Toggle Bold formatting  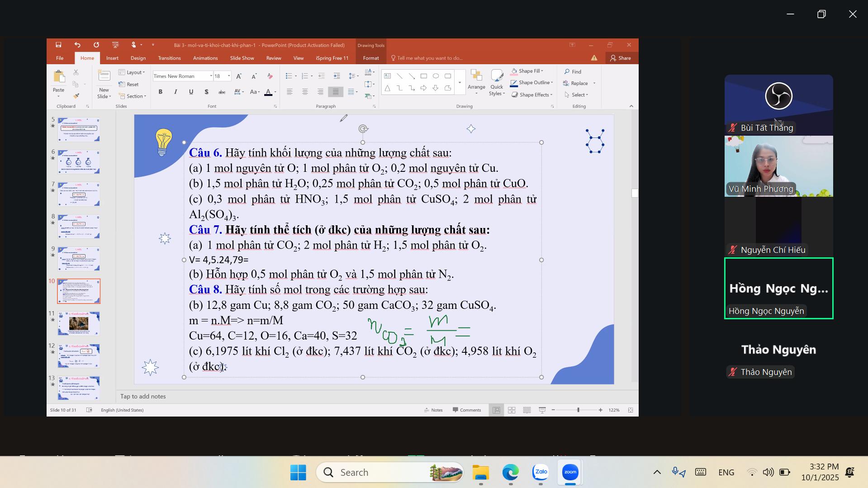tap(160, 92)
